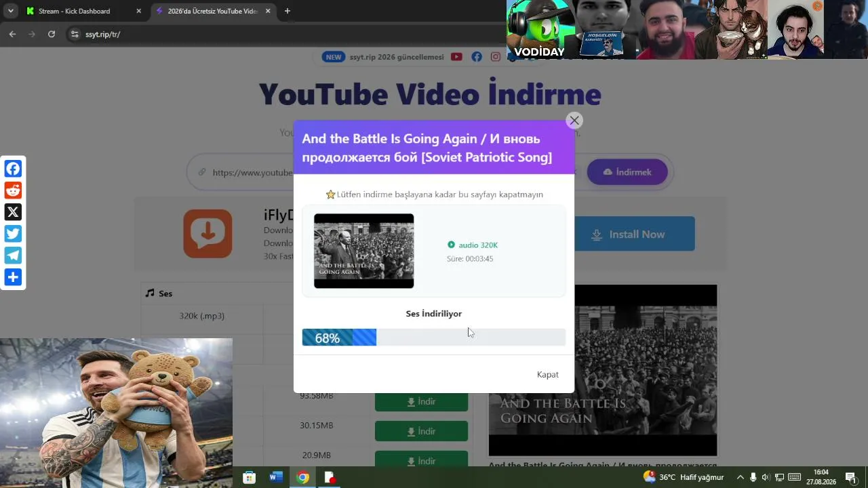View site information icon in address bar

tap(75, 34)
